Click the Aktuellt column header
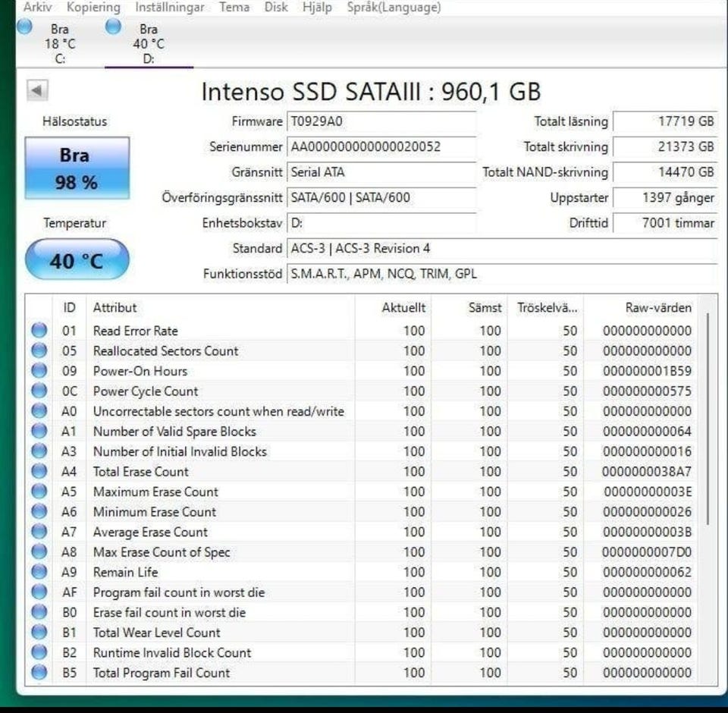The image size is (728, 713). click(394, 307)
